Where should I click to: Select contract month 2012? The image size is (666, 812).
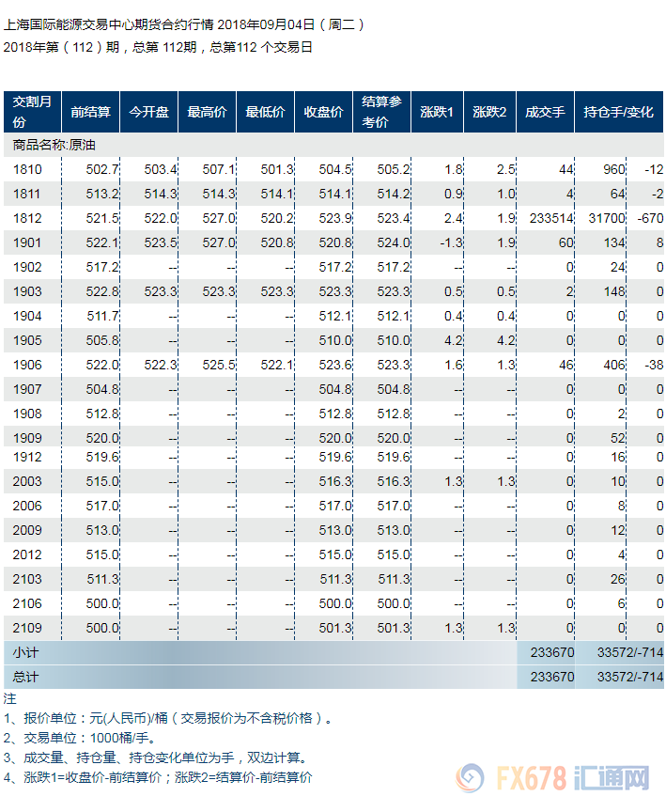pos(27,554)
